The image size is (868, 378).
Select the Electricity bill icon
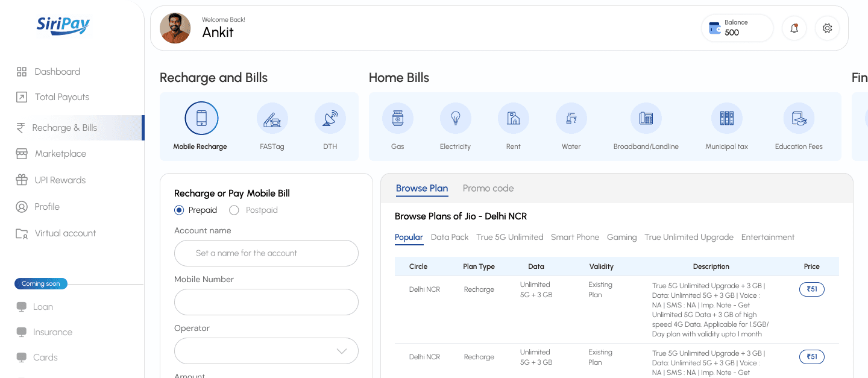(x=455, y=118)
